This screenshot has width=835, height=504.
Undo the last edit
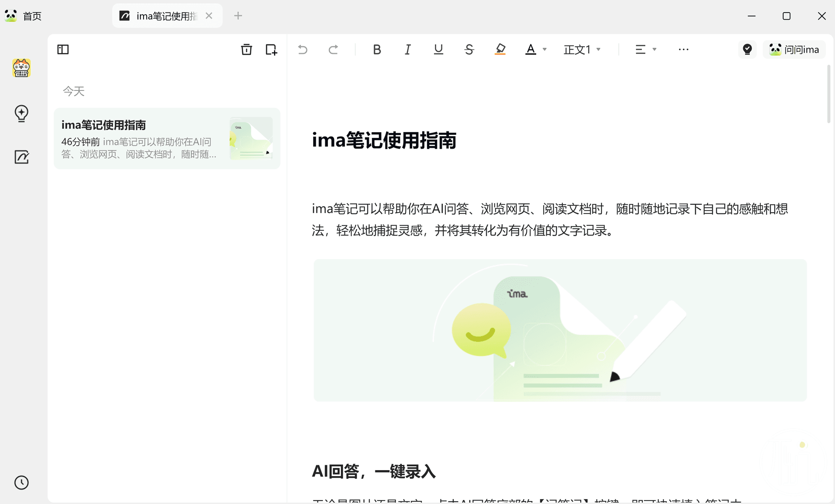[x=303, y=50]
